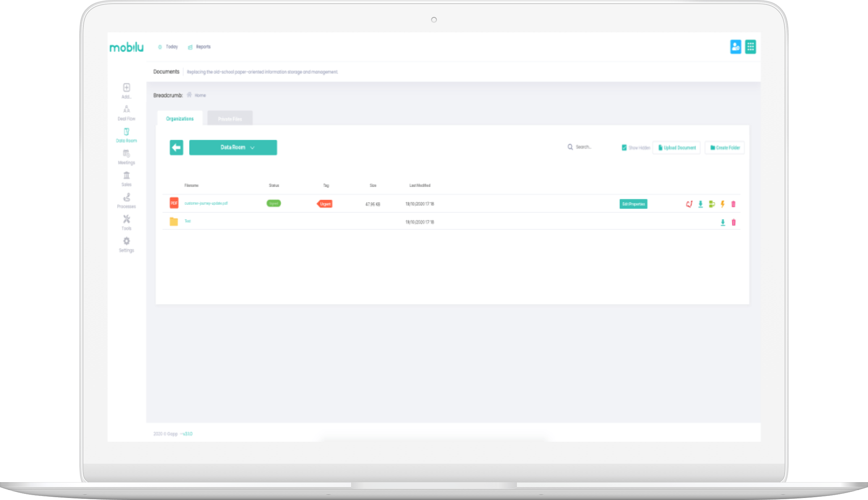Click the orange lightning bolt icon
This screenshot has height=500, width=868.
click(722, 204)
